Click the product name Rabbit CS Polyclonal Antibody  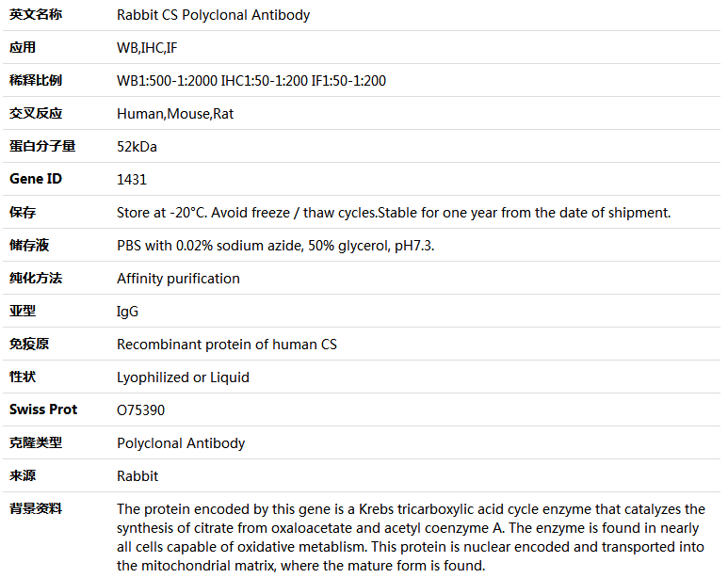pos(213,15)
